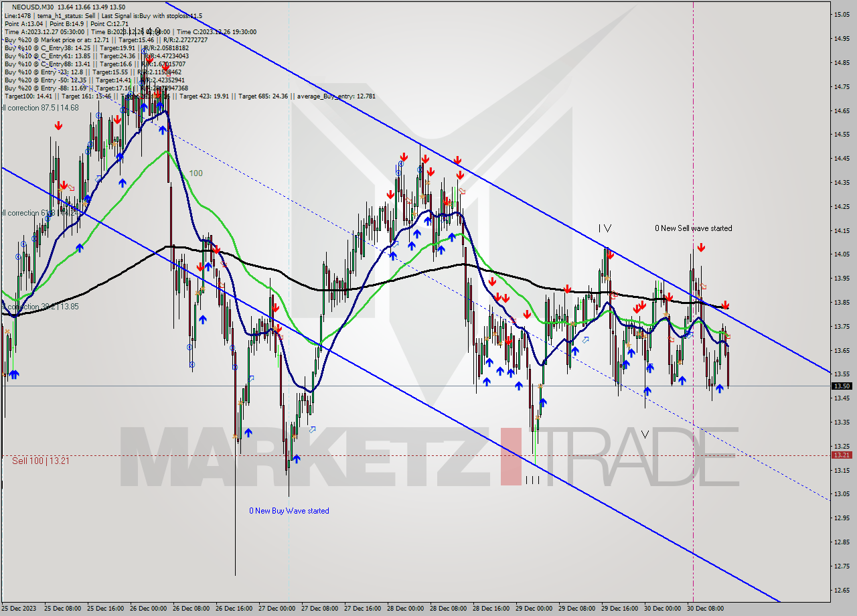The width and height of the screenshot is (857, 616).
Task: Click the 15.05 price axis label
Action: click(x=842, y=14)
